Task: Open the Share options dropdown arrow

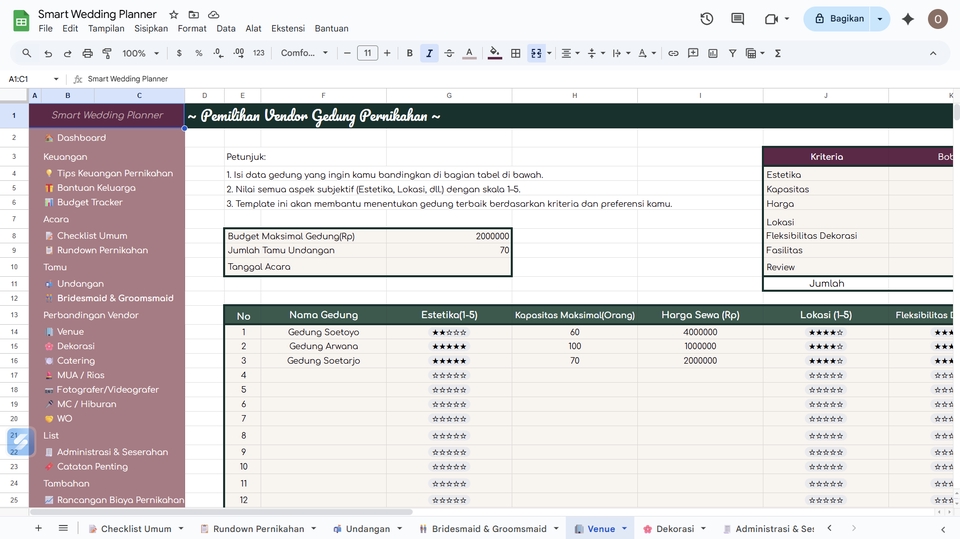Action: [880, 19]
